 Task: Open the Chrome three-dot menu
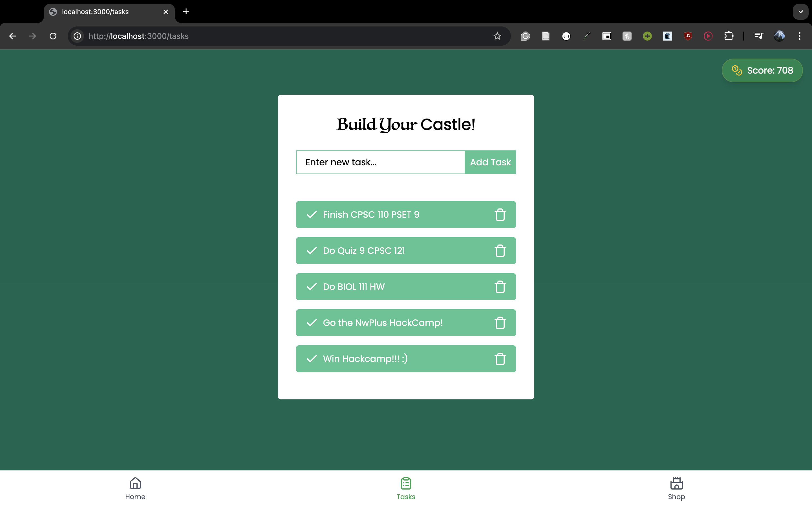coord(799,36)
